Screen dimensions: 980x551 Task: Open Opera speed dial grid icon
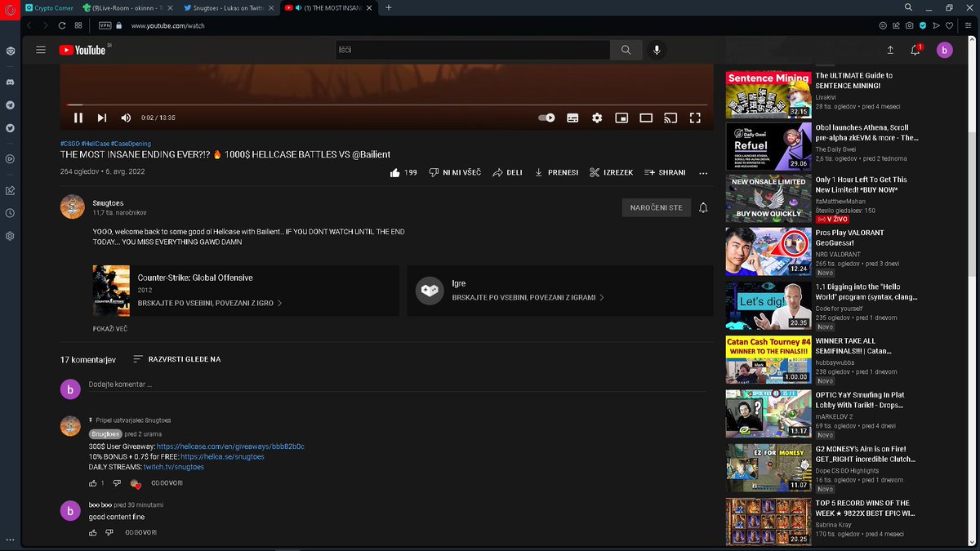[x=78, y=25]
